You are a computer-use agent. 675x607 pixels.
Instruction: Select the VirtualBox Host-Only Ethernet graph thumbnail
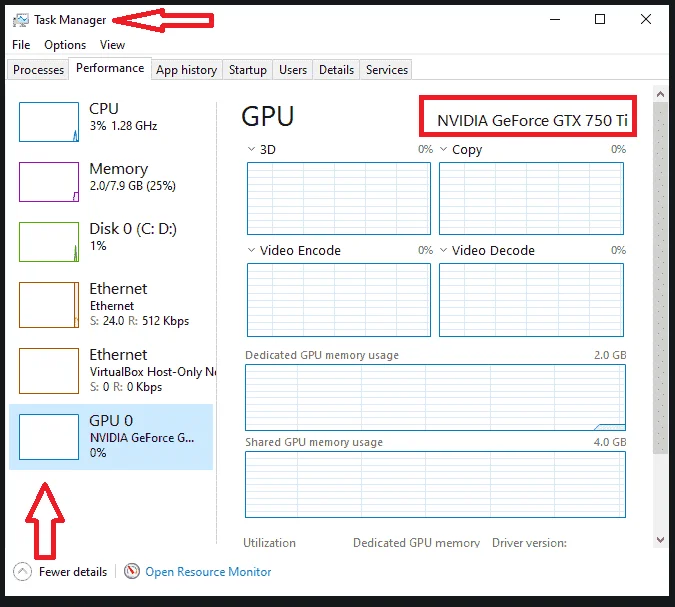[x=49, y=371]
